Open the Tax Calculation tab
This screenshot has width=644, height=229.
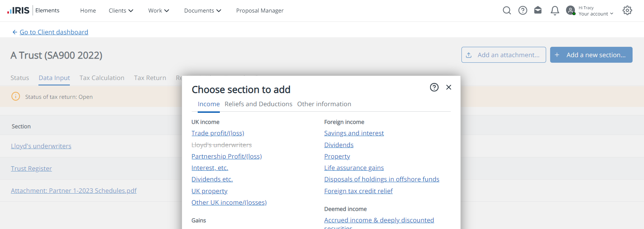102,78
